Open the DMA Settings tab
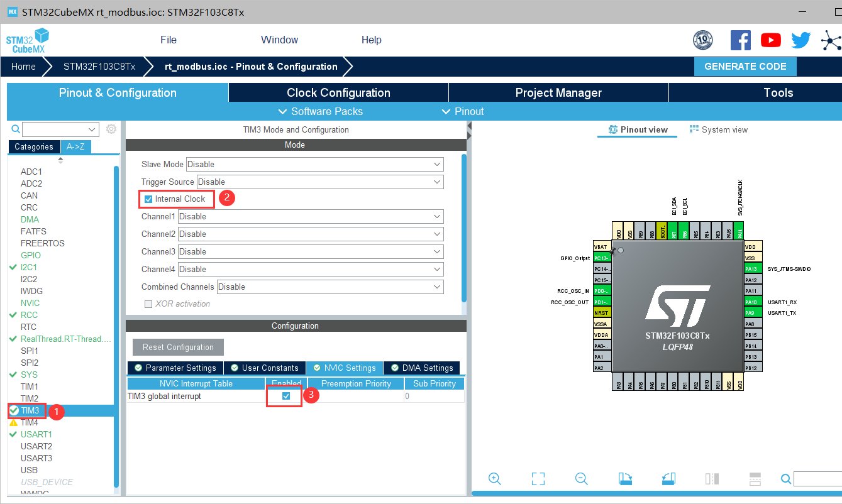This screenshot has height=504, width=842. [x=422, y=368]
